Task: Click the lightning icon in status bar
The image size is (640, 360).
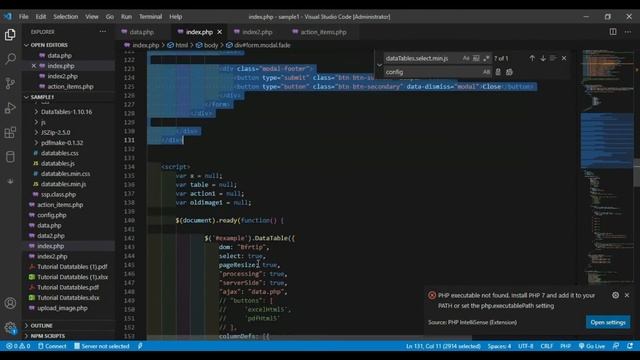Action: (140, 346)
